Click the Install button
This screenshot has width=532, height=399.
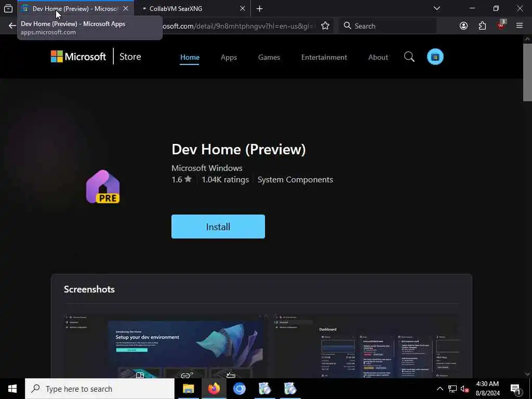(x=218, y=227)
